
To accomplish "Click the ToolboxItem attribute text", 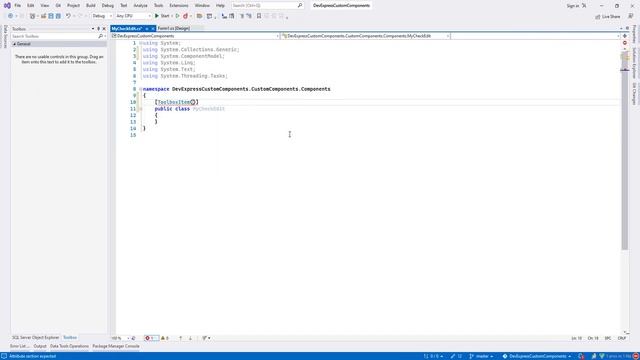I will pos(174,102).
